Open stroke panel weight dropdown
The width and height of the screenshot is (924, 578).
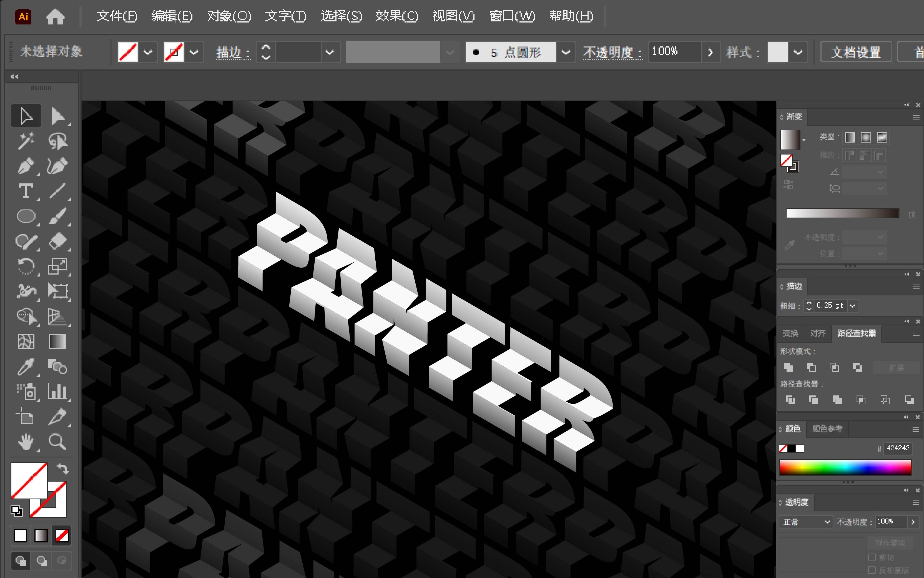(x=852, y=305)
